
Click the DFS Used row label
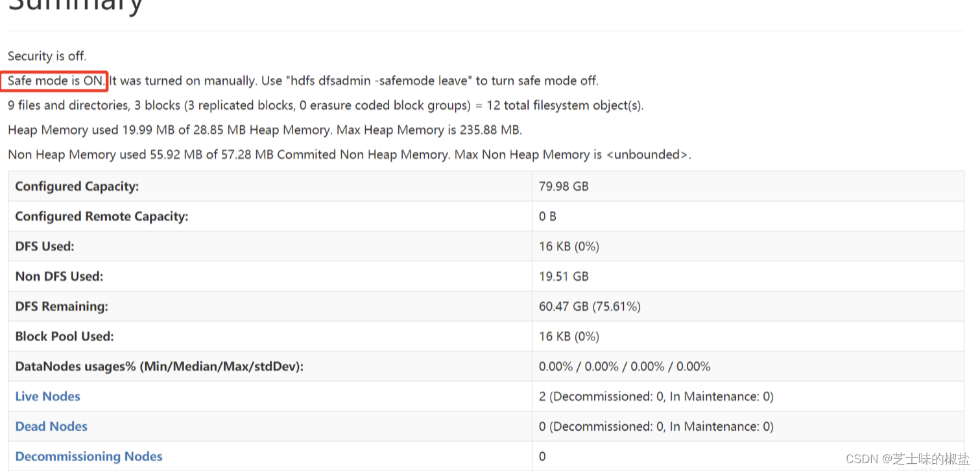[45, 247]
